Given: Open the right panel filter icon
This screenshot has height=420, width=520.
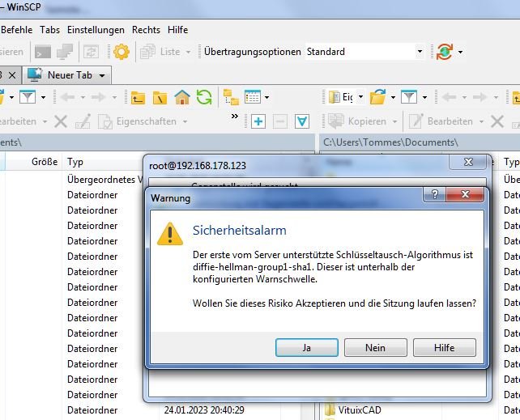Looking at the screenshot, I should coord(408,98).
